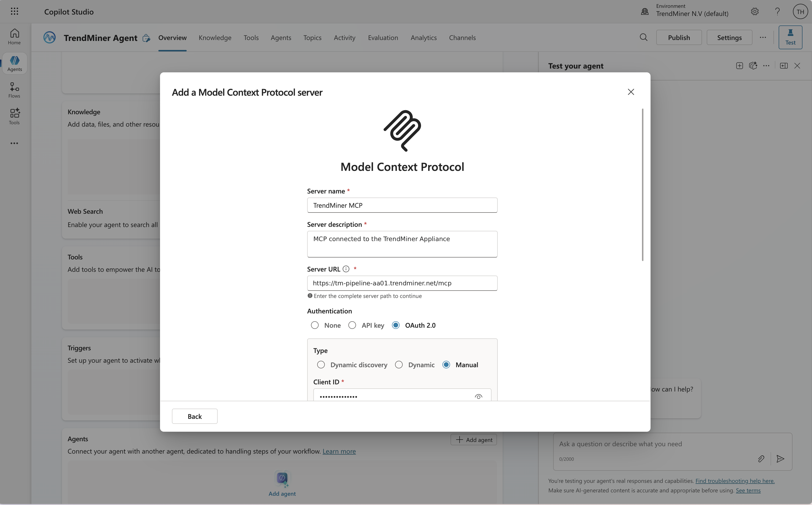
Task: Go to Home in left sidebar
Action: click(14, 37)
